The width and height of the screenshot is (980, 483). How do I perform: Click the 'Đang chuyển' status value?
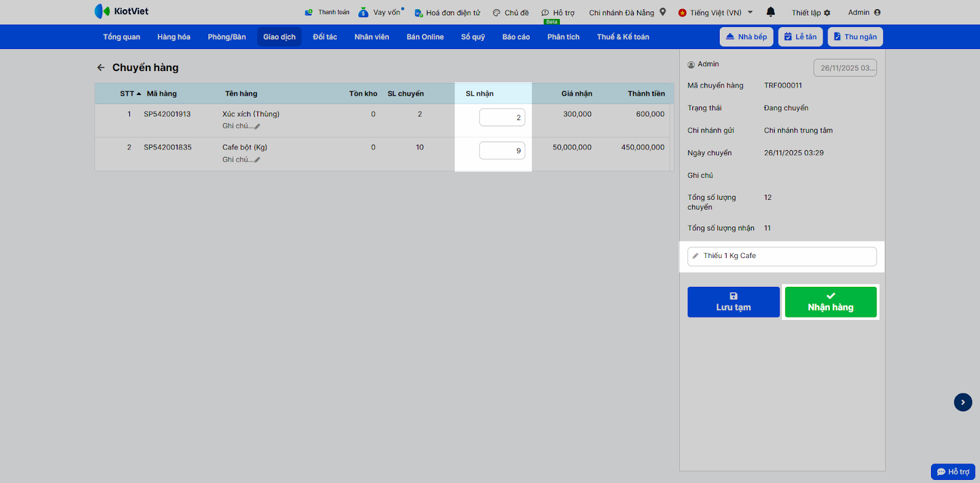click(x=786, y=108)
